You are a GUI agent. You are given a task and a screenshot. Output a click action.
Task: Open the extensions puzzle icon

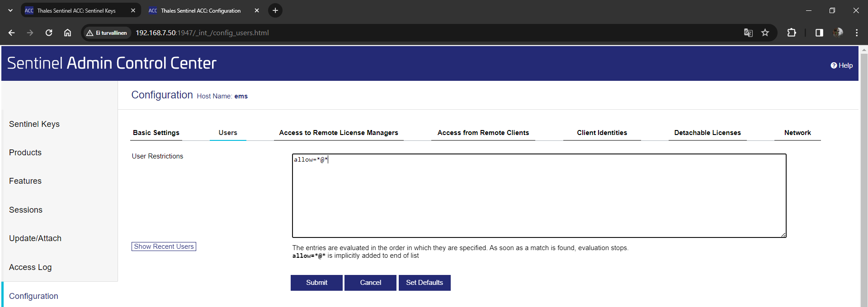click(x=792, y=33)
